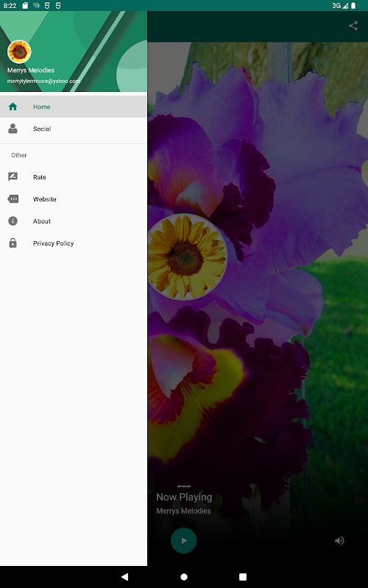The width and height of the screenshot is (368, 588).
Task: Choose Rate from the Other section
Action: point(40,177)
